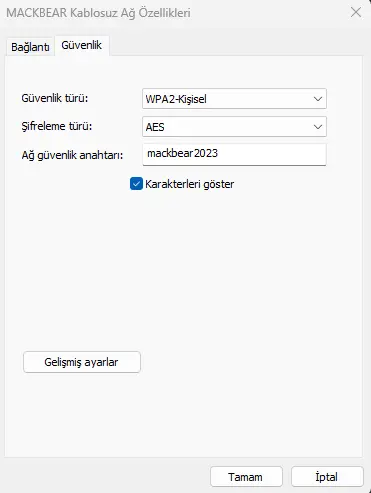Click the dialog title bar text

coord(99,13)
